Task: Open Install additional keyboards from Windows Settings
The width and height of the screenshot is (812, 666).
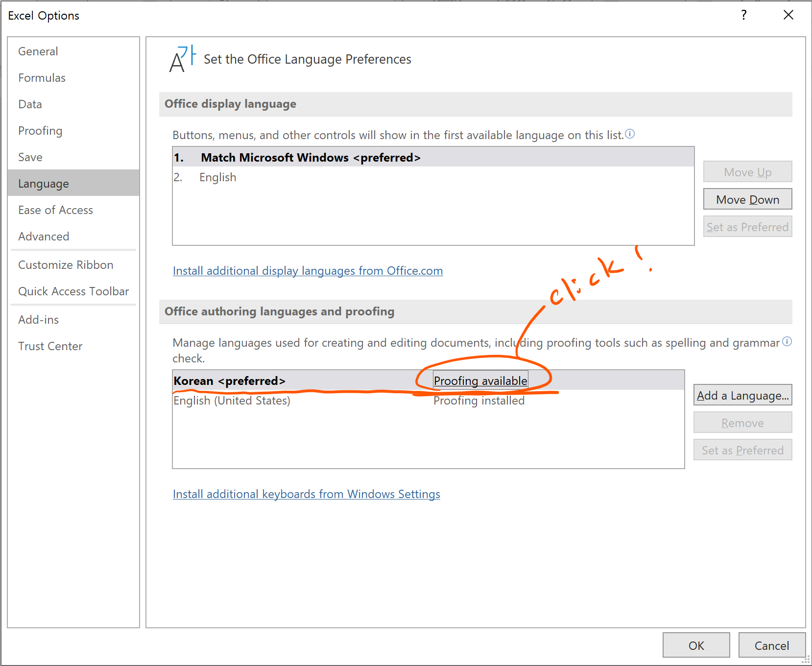Action: [x=307, y=494]
